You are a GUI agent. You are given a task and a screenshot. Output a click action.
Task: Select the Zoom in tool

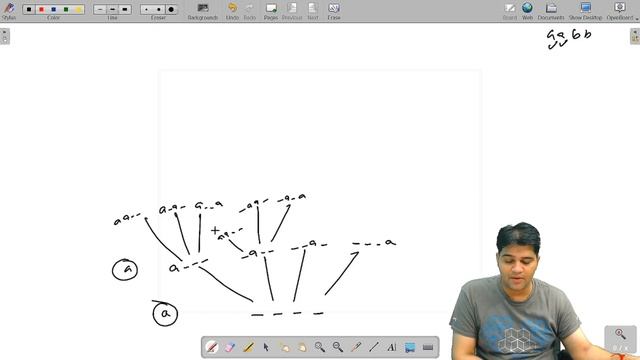click(x=320, y=347)
